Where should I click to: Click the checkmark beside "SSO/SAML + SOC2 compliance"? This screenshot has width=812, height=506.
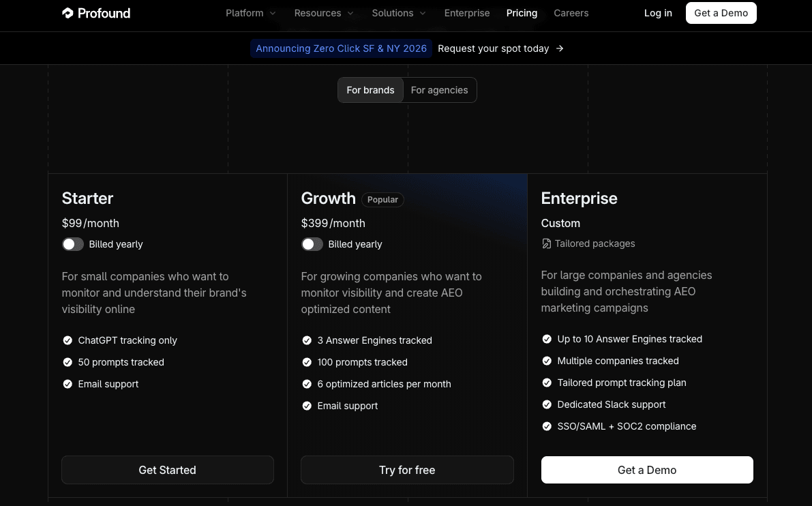coord(547,426)
